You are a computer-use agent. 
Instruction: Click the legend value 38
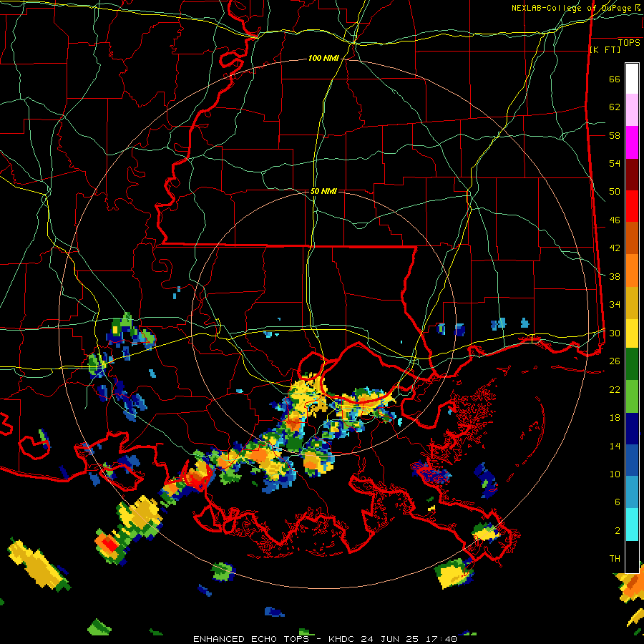pos(615,276)
